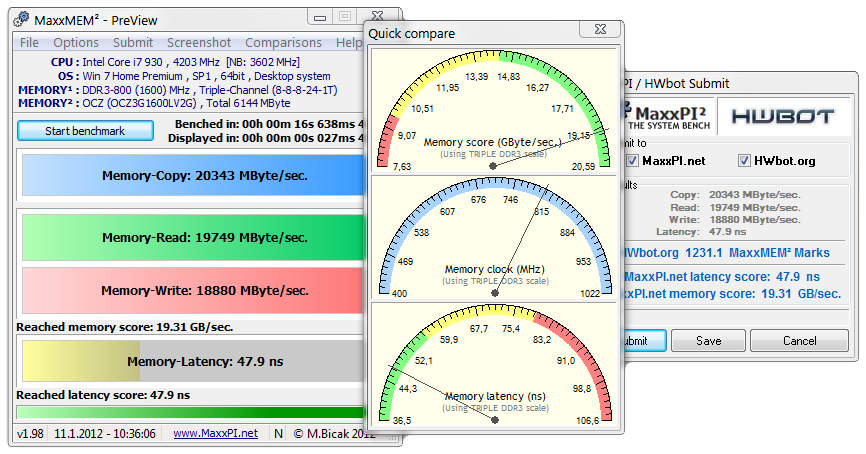Click the Submit button in HWbot window

point(645,341)
